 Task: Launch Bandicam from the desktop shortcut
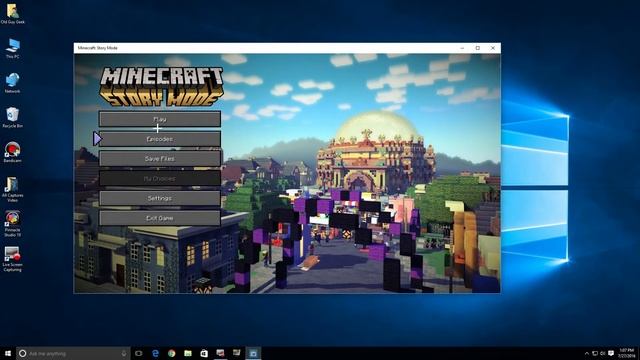point(12,152)
